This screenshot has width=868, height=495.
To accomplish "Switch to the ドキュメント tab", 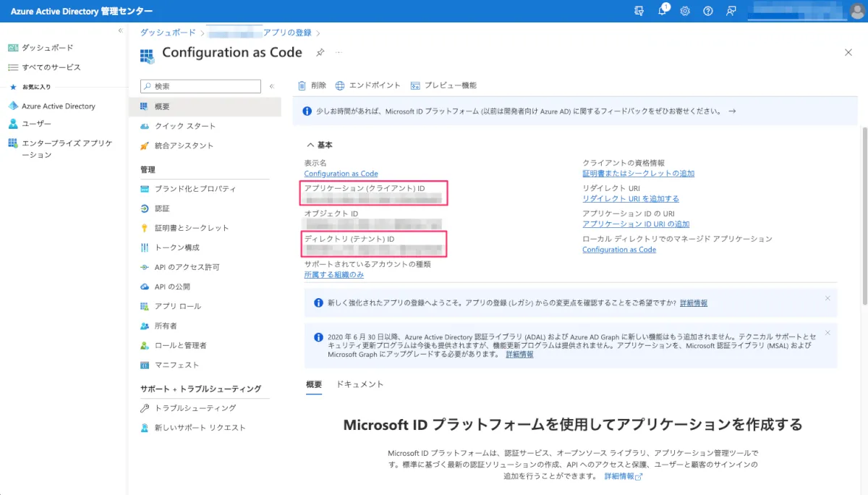I will click(359, 384).
